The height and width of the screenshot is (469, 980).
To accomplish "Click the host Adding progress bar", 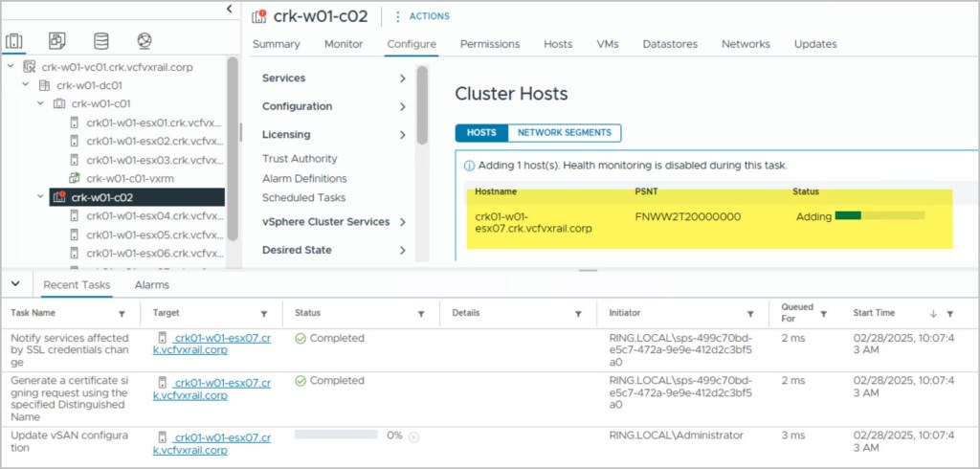I will [879, 217].
